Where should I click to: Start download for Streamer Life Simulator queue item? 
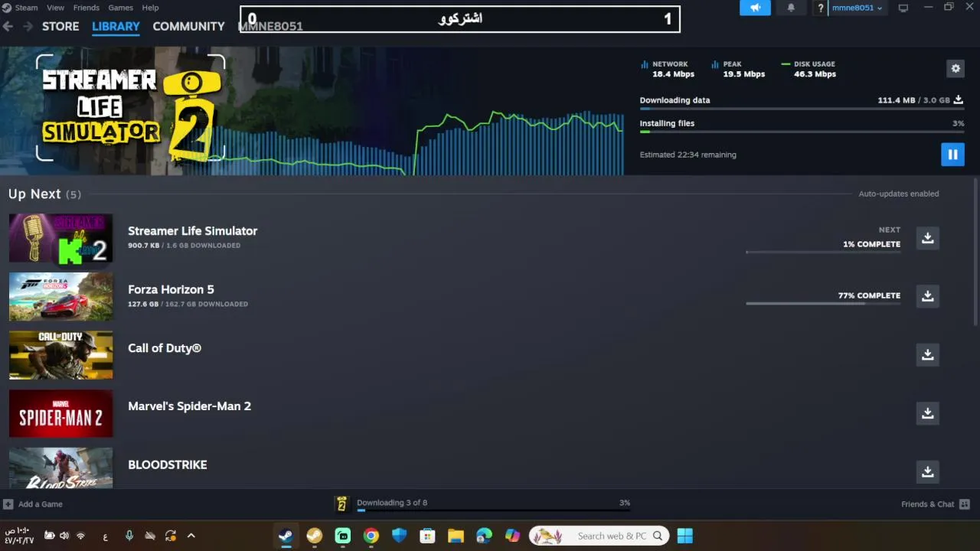(927, 238)
